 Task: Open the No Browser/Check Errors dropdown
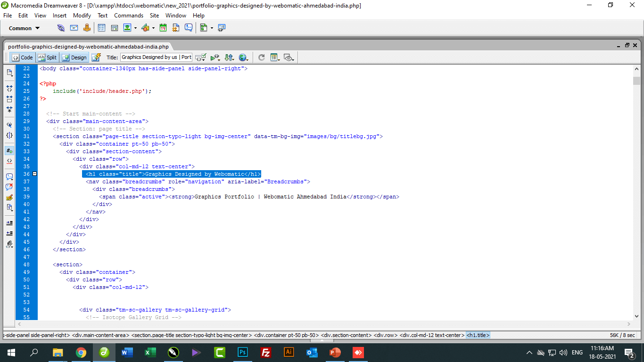click(201, 58)
